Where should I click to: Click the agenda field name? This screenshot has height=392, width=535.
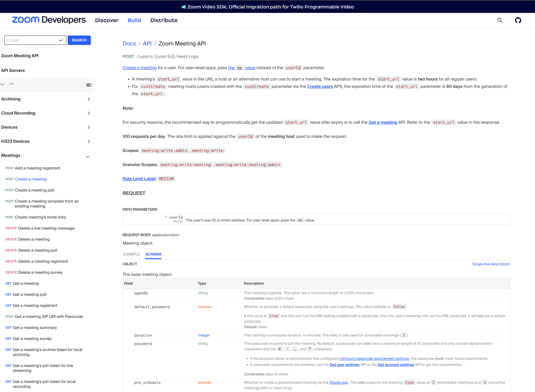(141, 293)
